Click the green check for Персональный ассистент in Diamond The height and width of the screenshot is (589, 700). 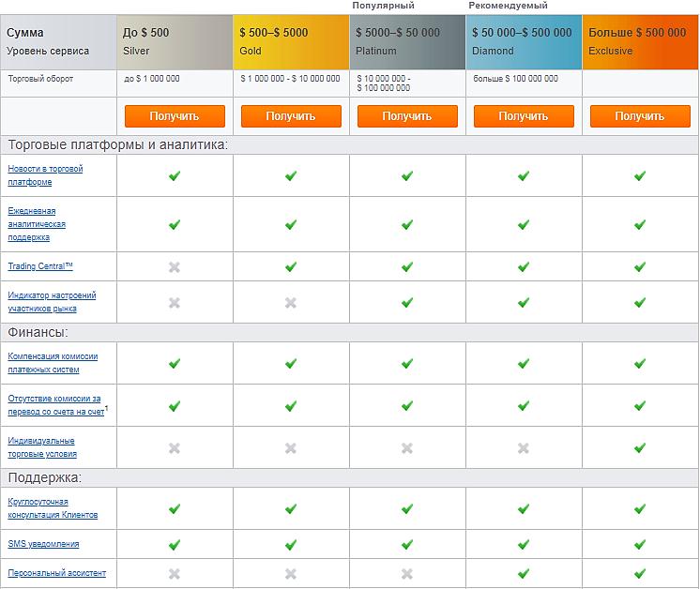[x=524, y=573]
